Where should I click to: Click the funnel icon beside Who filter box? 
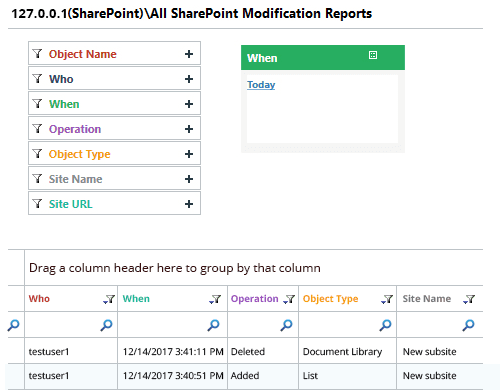click(x=37, y=78)
